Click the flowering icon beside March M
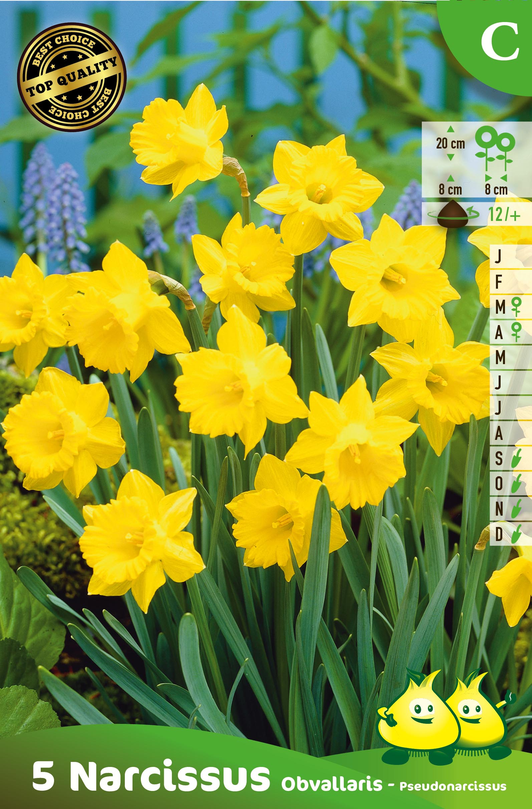The height and width of the screenshot is (809, 532). pos(517,307)
